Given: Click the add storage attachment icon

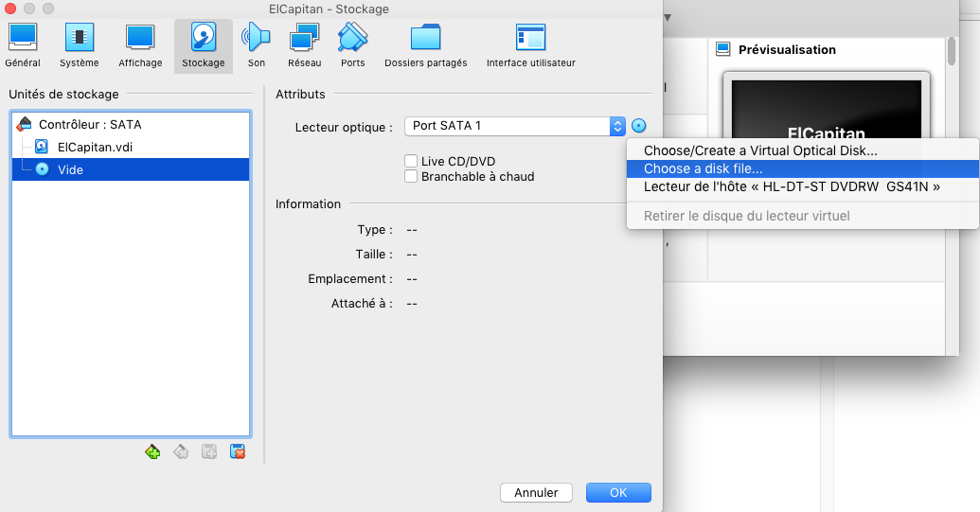Looking at the screenshot, I should pyautogui.click(x=208, y=451).
